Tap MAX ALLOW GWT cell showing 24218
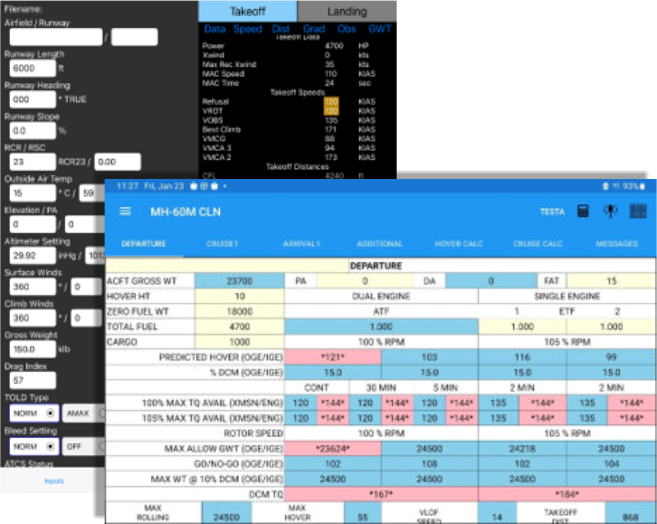The width and height of the screenshot is (657, 524). [x=522, y=449]
